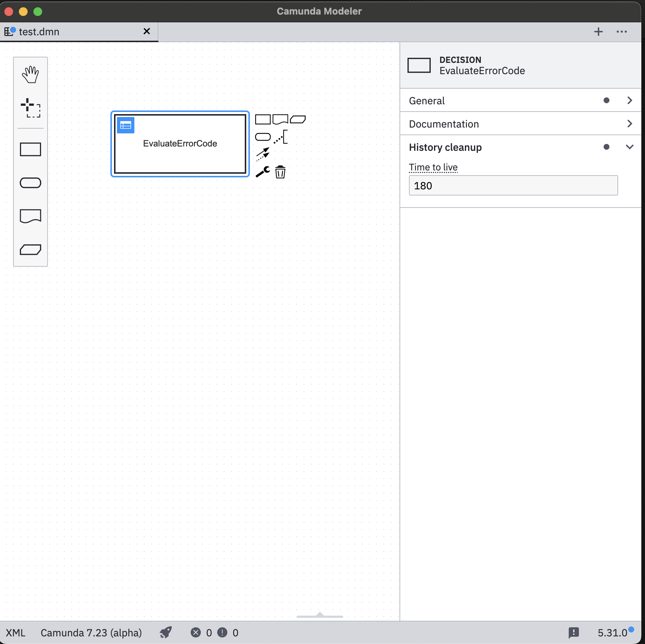Show the warnings count in status bar
This screenshot has width=645, height=644.
tap(228, 633)
